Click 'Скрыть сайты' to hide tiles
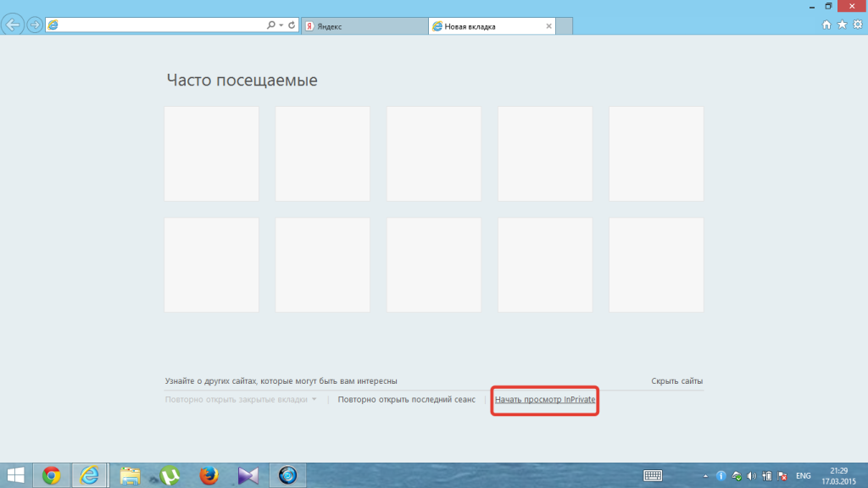 [x=676, y=381]
